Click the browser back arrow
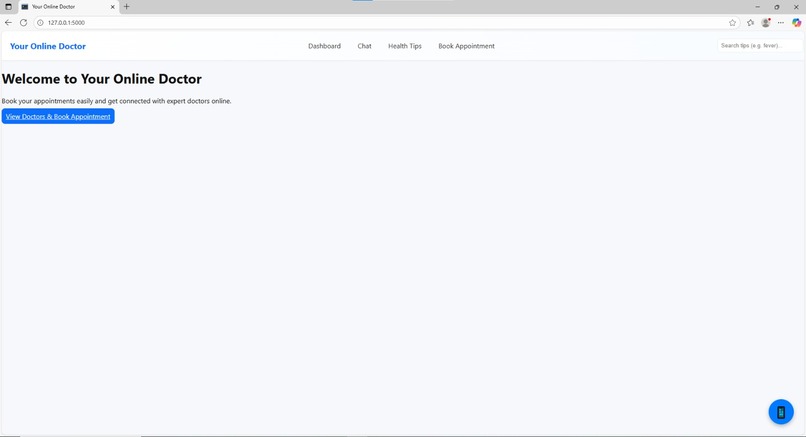This screenshot has height=437, width=806. (8, 23)
